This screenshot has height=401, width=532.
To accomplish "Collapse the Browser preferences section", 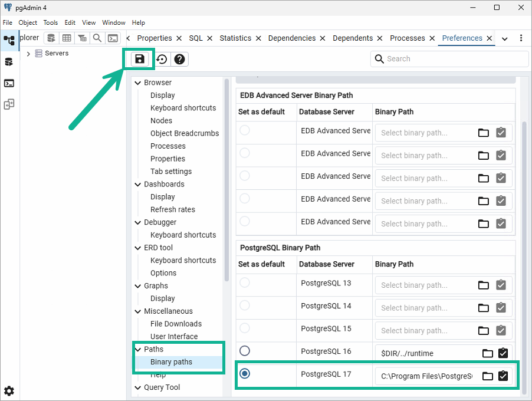I will (138, 83).
